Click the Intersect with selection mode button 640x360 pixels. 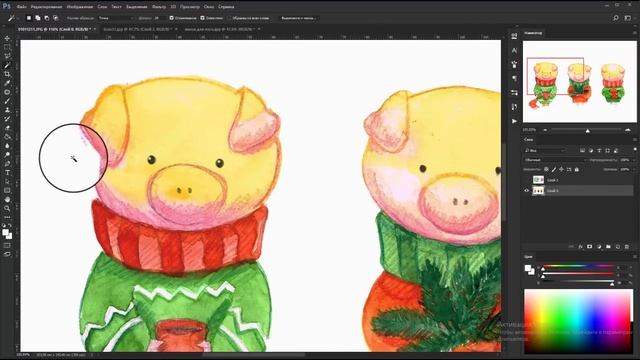[56, 18]
